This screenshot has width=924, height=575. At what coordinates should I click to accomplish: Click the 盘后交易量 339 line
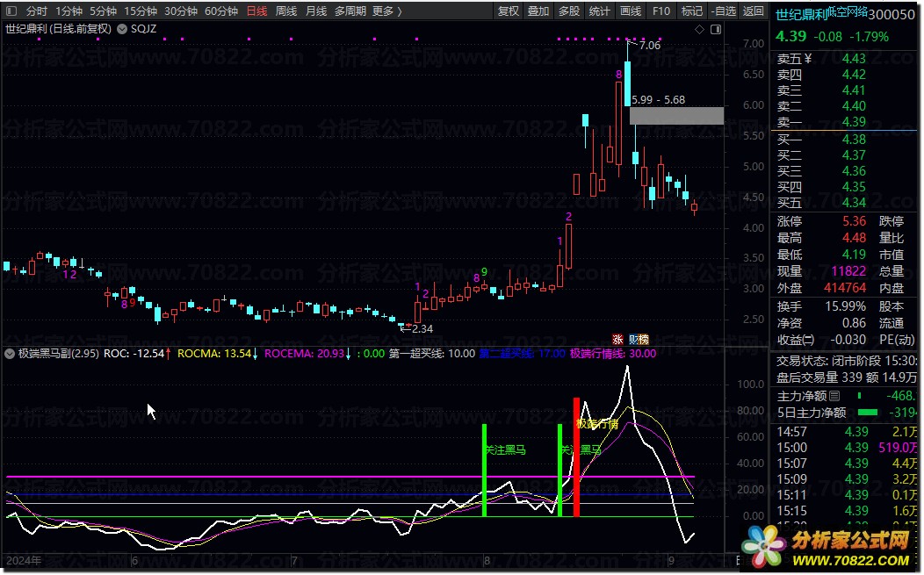[x=846, y=377]
